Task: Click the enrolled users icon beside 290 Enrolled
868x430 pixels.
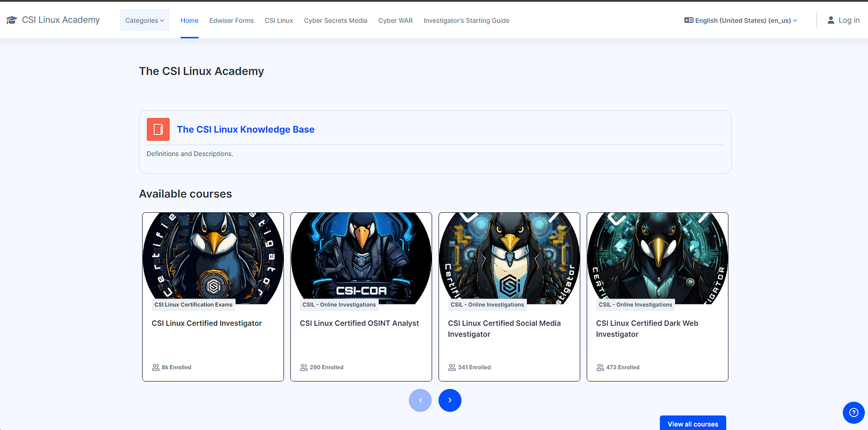Action: 304,367
